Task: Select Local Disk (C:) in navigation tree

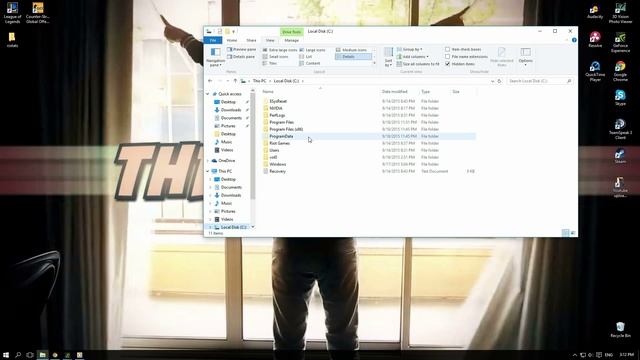Action: point(233,227)
